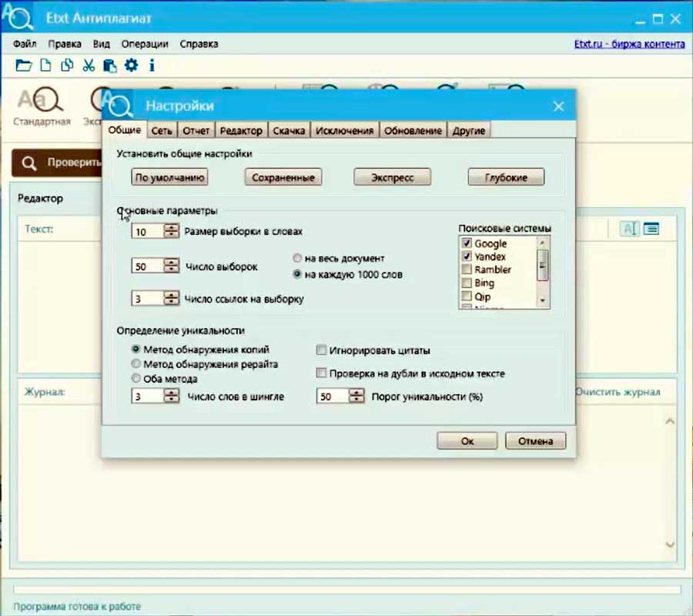This screenshot has width=693, height=616.
Task: Click the list view icon in Редактор
Action: coord(651,229)
